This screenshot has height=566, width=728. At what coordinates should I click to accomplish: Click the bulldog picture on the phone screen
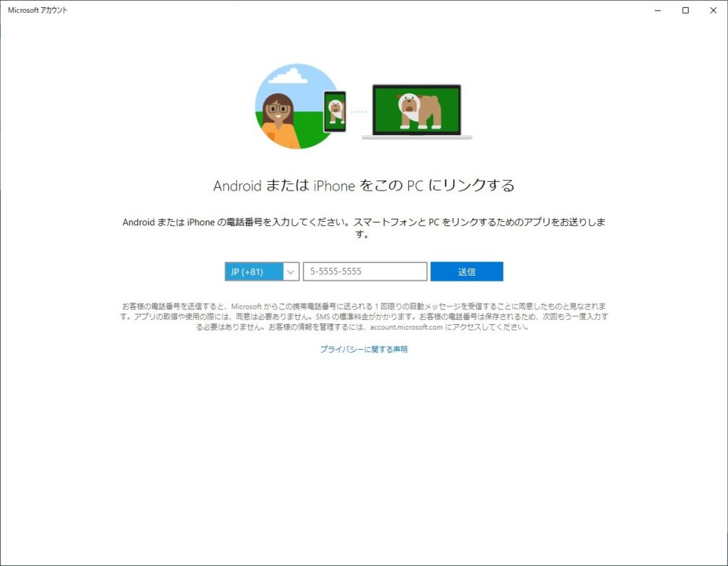coord(336,110)
